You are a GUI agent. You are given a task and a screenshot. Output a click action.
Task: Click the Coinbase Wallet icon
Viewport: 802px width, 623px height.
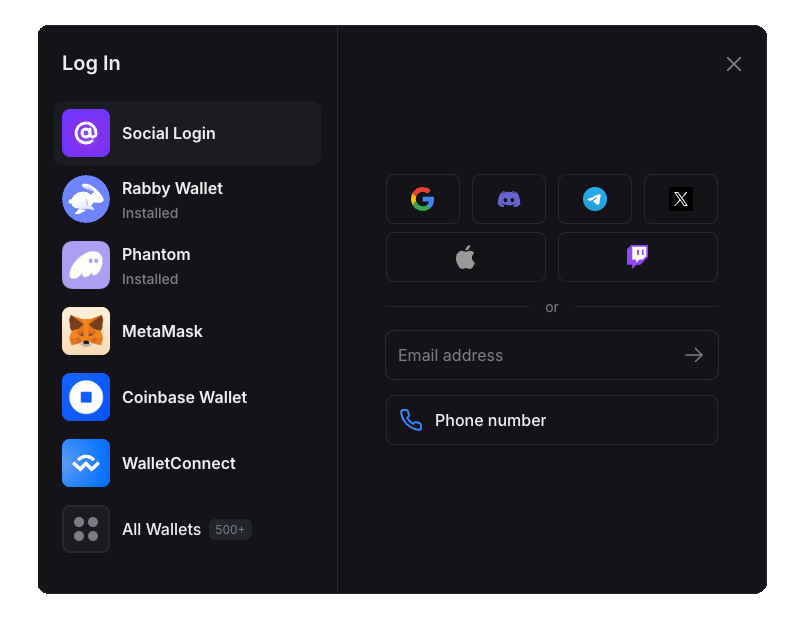point(86,397)
